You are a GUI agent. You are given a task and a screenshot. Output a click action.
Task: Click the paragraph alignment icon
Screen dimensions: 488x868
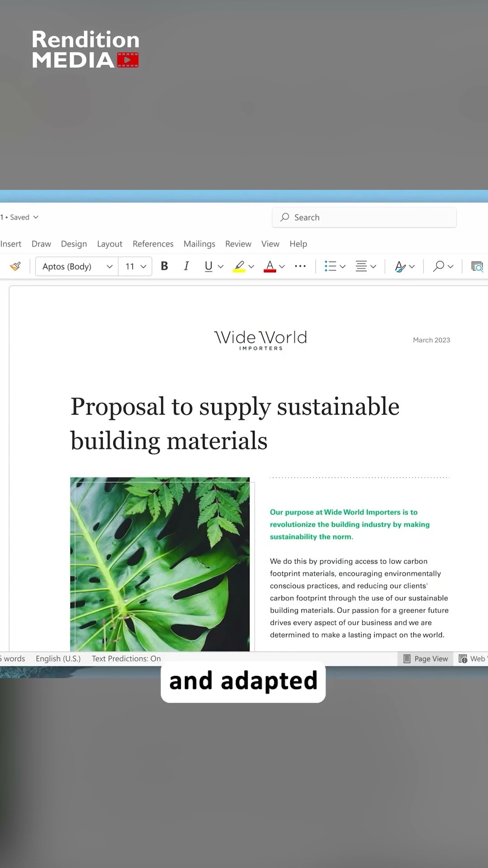[361, 266]
